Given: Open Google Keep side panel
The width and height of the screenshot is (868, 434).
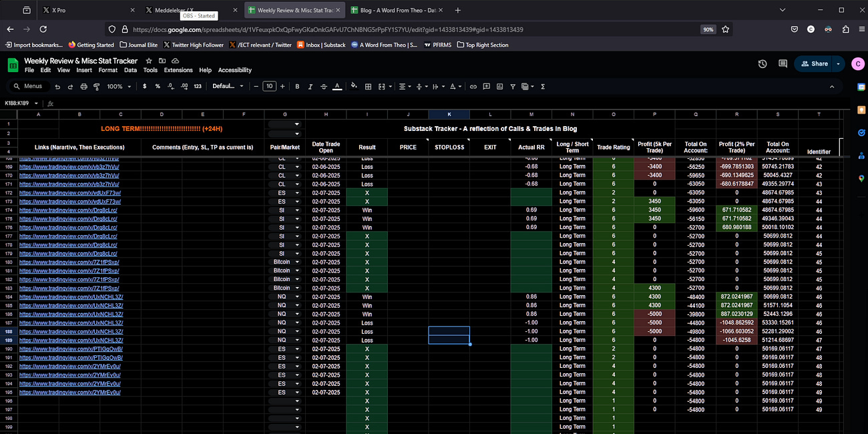Looking at the screenshot, I should tap(861, 110).
